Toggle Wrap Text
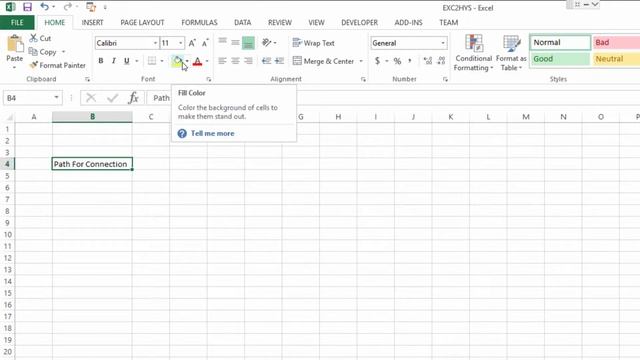 [x=313, y=43]
